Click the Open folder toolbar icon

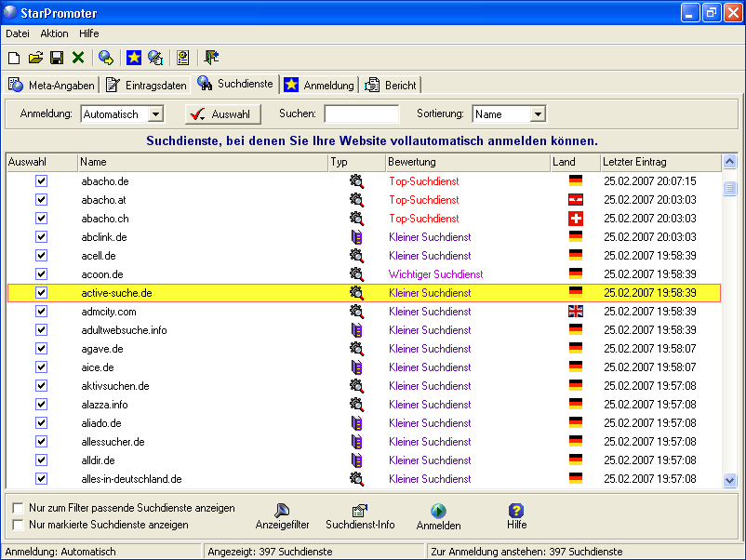35,58
